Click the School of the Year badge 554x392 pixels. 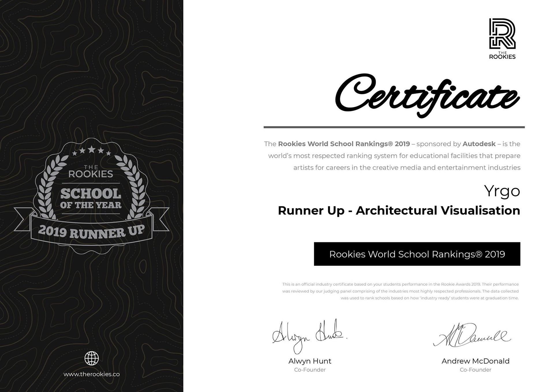click(x=91, y=199)
